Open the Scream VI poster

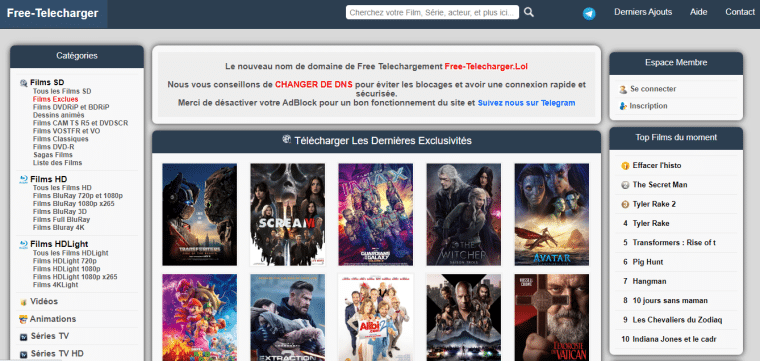click(288, 215)
